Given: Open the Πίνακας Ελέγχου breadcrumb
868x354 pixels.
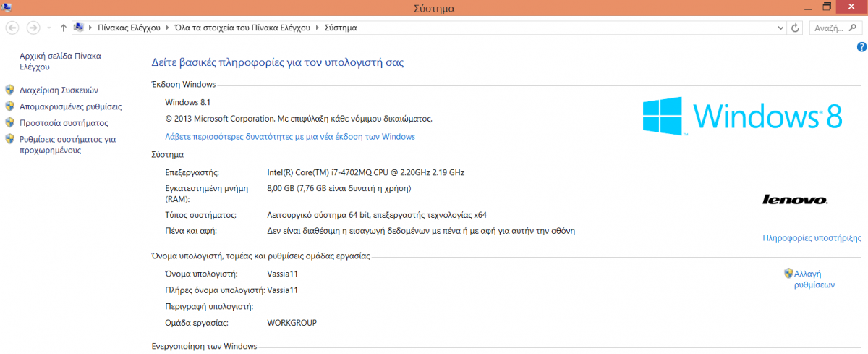Looking at the screenshot, I should coord(129,28).
